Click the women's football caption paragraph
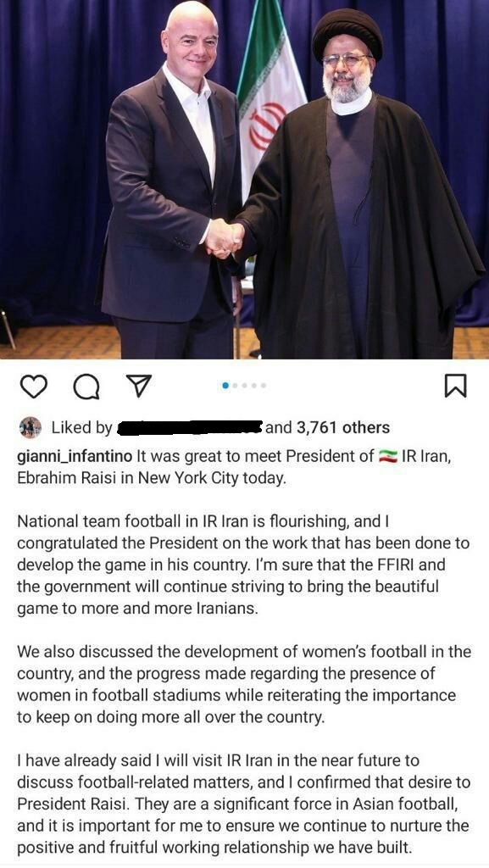This screenshot has width=489, height=868. pyautogui.click(x=243, y=684)
